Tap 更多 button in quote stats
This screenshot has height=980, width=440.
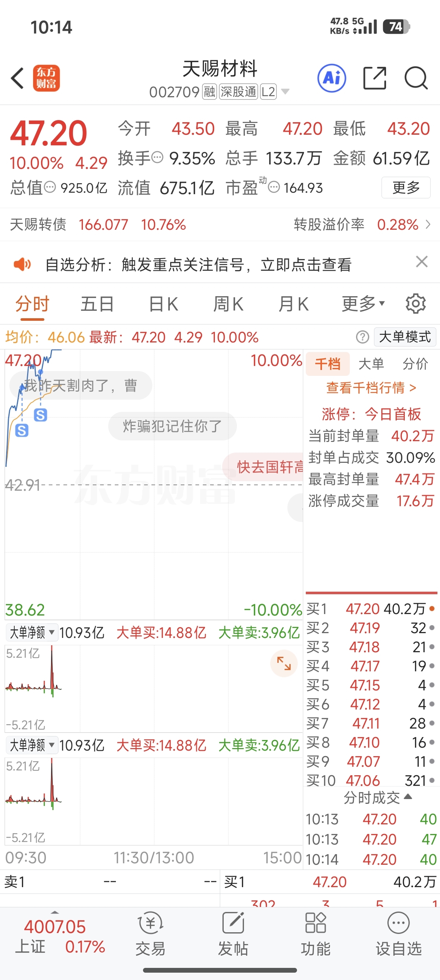(x=406, y=187)
